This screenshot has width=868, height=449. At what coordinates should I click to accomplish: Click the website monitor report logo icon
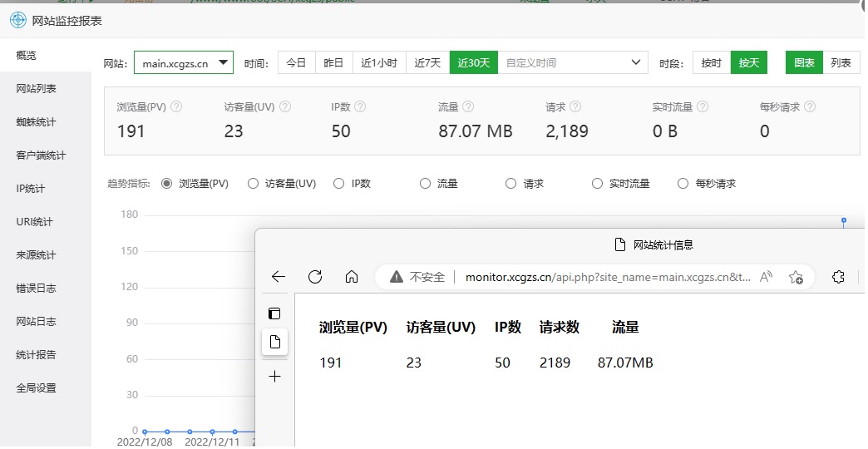point(18,21)
